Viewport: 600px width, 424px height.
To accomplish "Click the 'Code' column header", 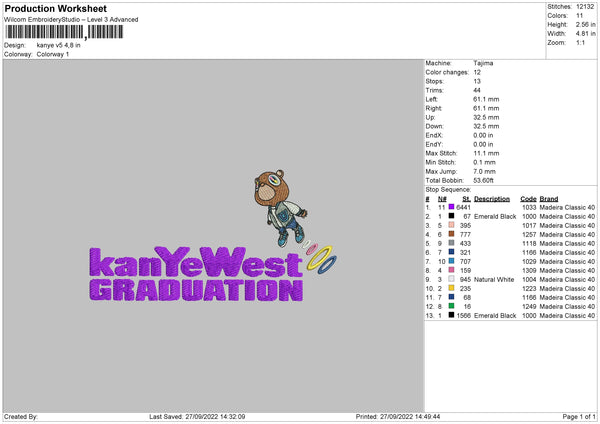I will click(528, 199).
